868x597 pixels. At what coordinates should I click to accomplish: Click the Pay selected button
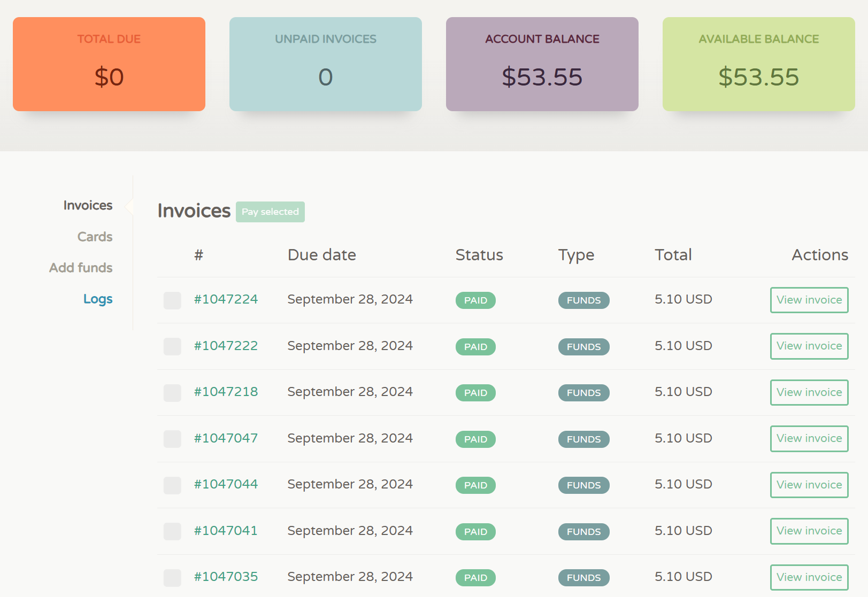(270, 212)
